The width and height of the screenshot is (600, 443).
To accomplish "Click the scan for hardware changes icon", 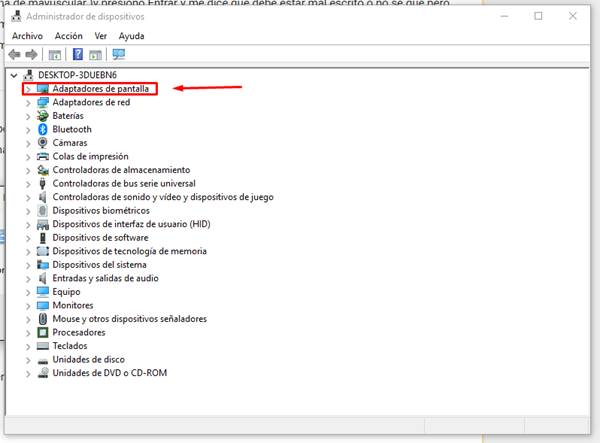I will pos(119,54).
